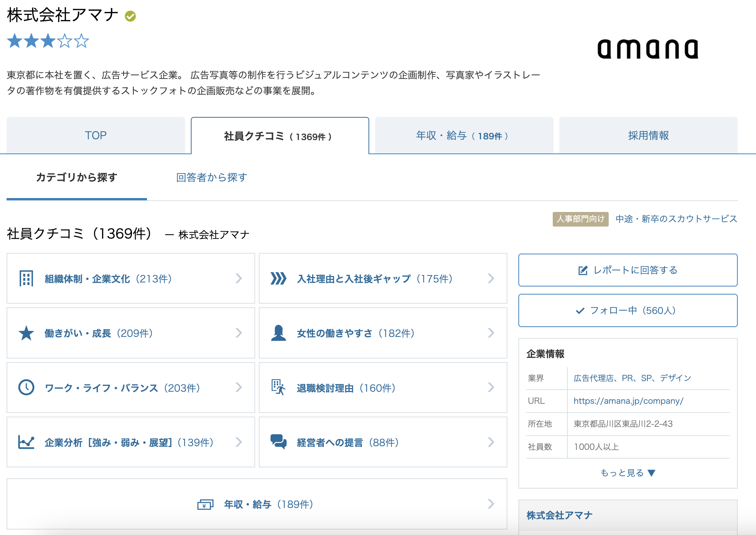Click the address 東京都品川区東品川2-2-43

(x=623, y=424)
